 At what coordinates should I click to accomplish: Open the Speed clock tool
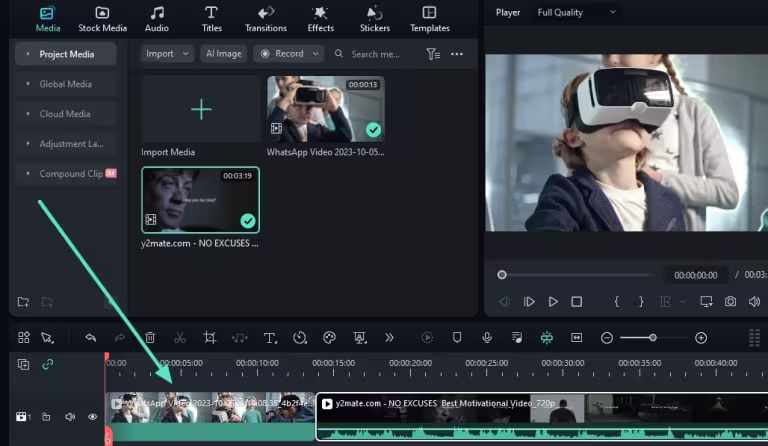click(300, 338)
